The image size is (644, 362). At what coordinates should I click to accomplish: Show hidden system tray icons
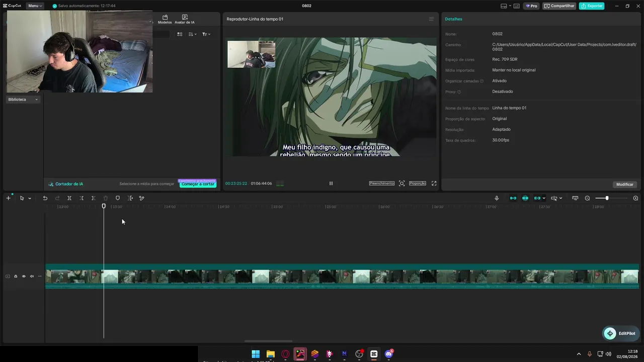pos(579,354)
